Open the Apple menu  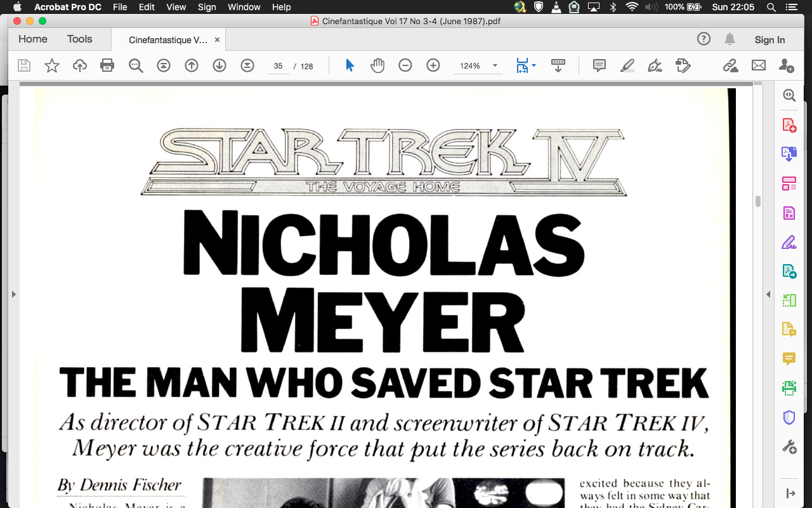[x=16, y=7]
